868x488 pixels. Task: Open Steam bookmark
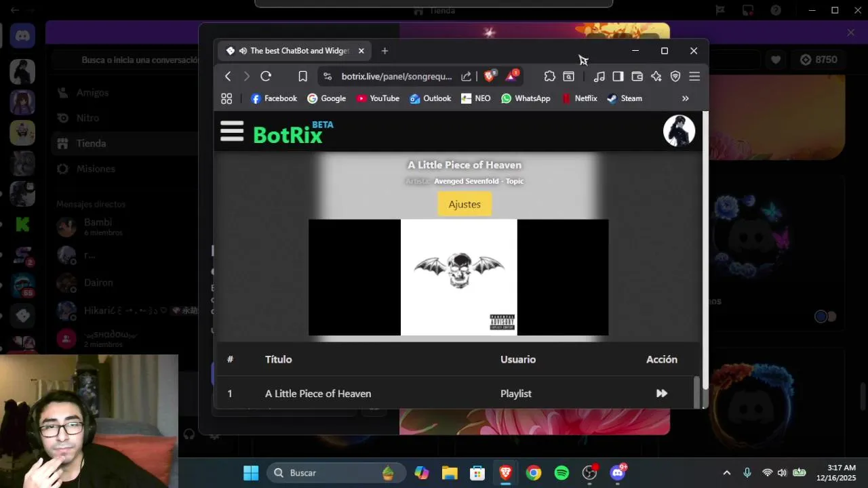pyautogui.click(x=624, y=98)
